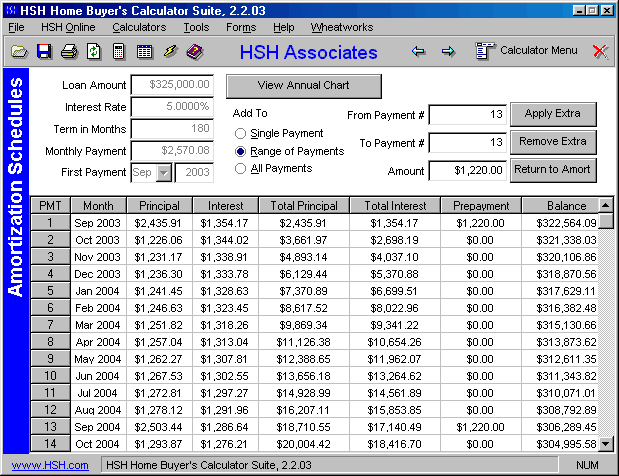Click the green refresh document icon

(94, 52)
